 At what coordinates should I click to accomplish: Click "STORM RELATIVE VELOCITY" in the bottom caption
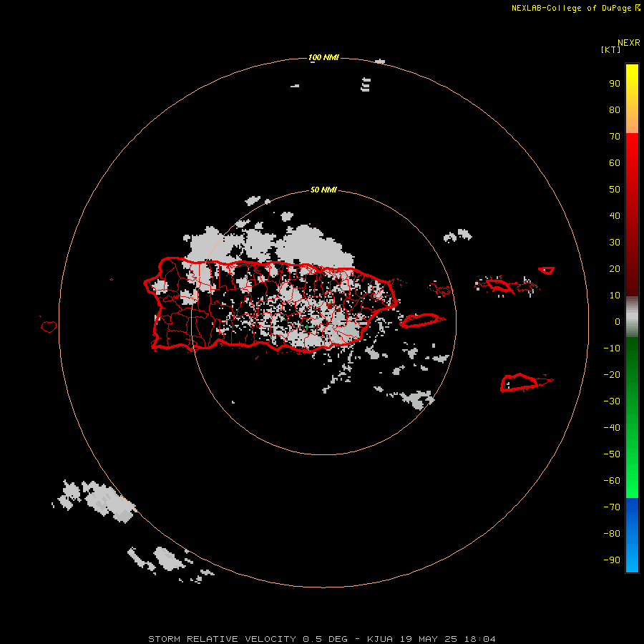tap(222, 639)
